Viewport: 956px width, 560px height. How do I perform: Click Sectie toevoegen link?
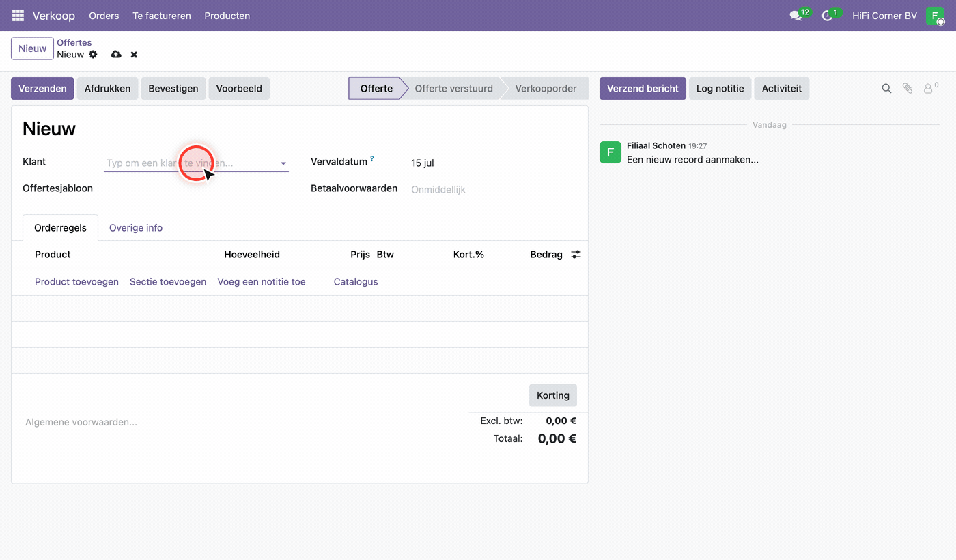[168, 281]
